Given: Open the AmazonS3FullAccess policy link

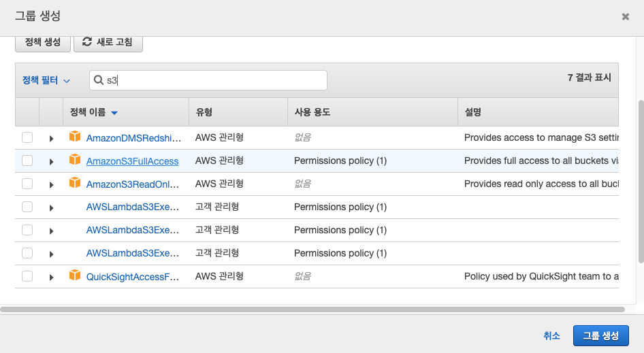Looking at the screenshot, I should pos(132,161).
